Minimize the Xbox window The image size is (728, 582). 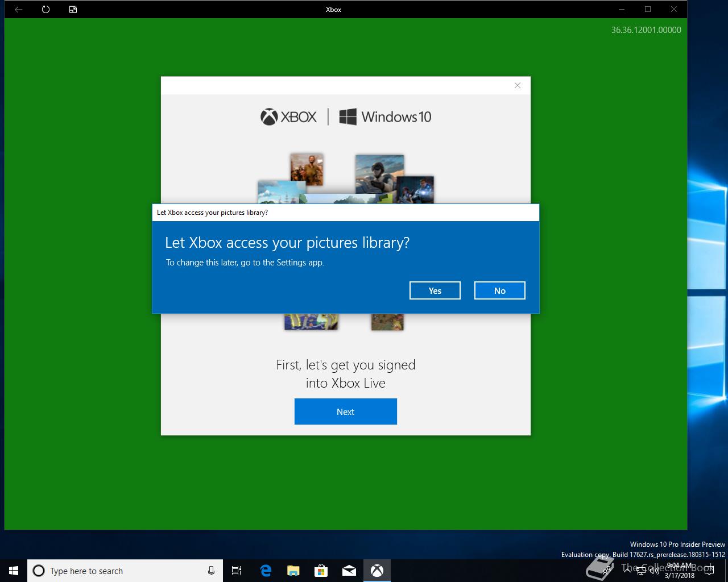coord(621,9)
